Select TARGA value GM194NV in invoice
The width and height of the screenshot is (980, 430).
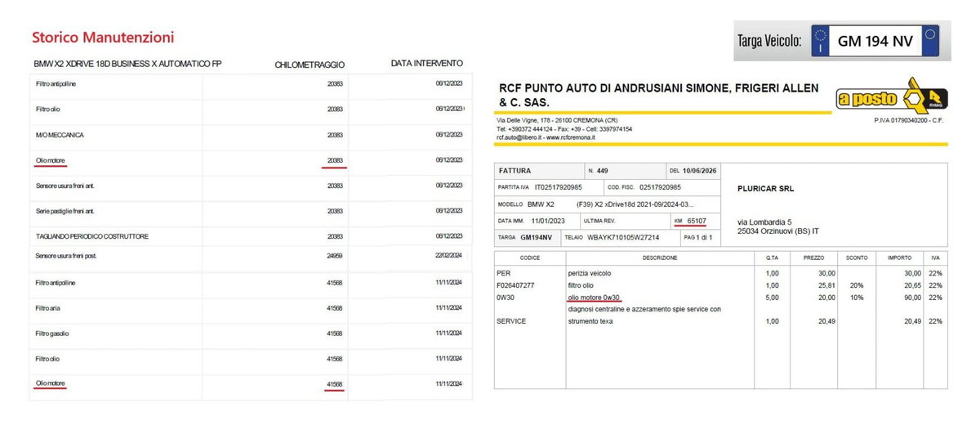coord(536,237)
